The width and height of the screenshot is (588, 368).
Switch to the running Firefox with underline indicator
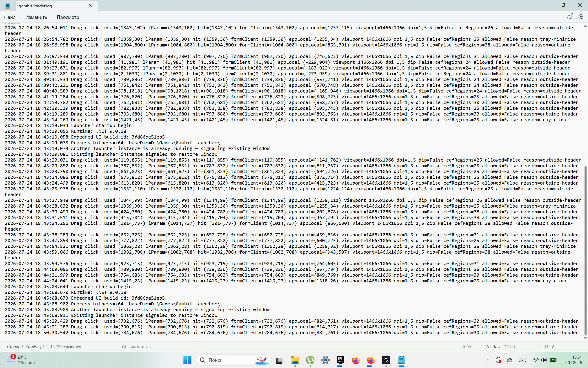(371, 360)
